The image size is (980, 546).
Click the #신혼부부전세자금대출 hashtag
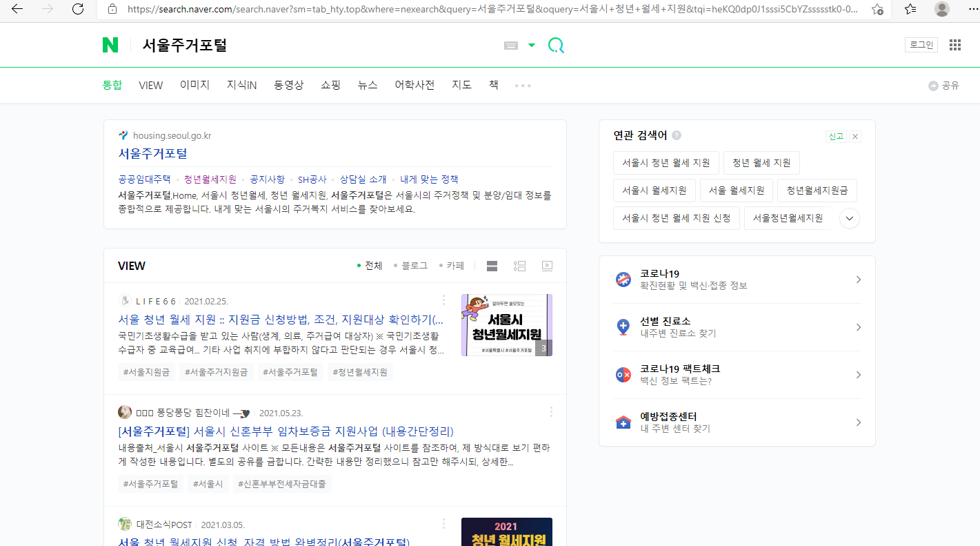(x=282, y=484)
